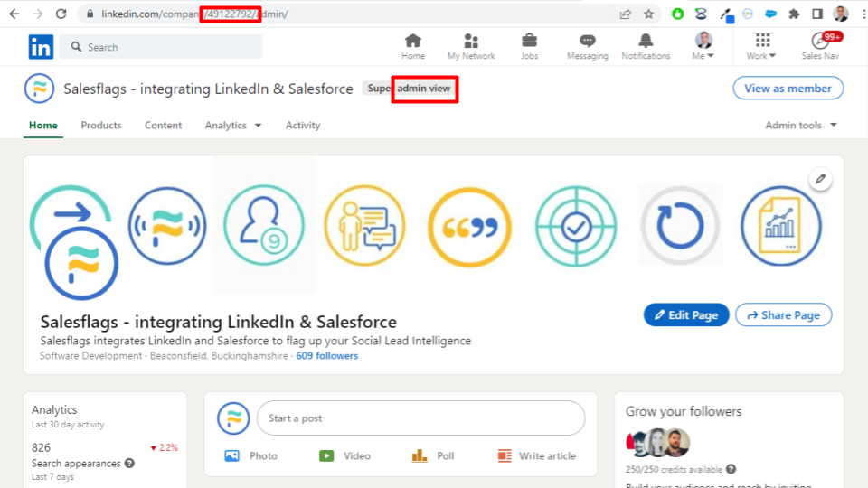
Task: Go back using the browser back arrow
Action: click(x=14, y=14)
